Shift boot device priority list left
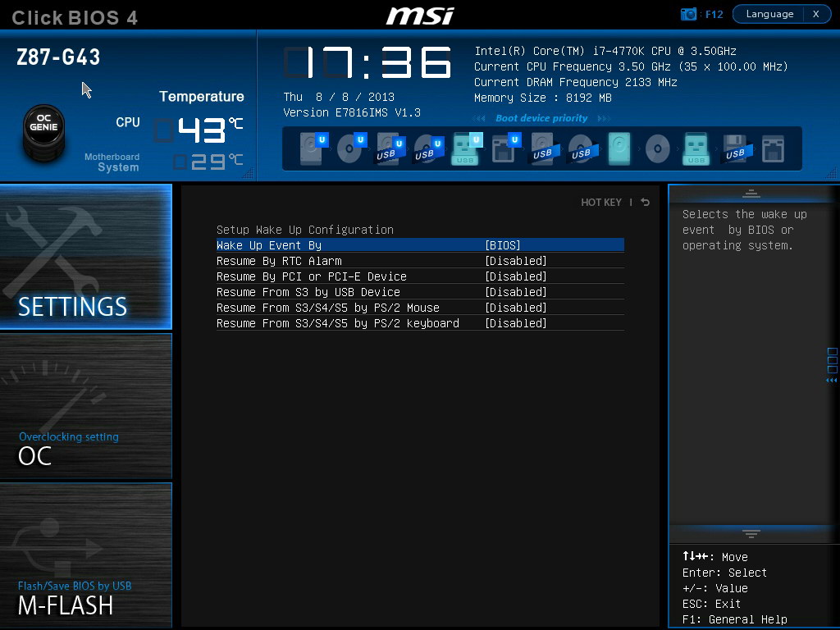Image resolution: width=840 pixels, height=630 pixels. click(479, 118)
